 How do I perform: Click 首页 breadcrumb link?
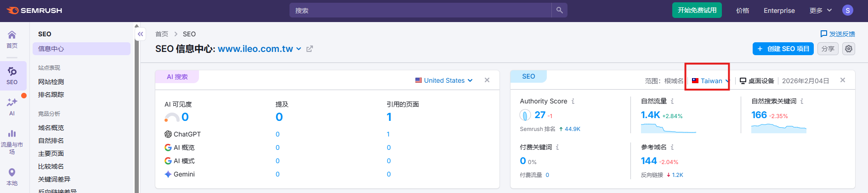click(162, 34)
